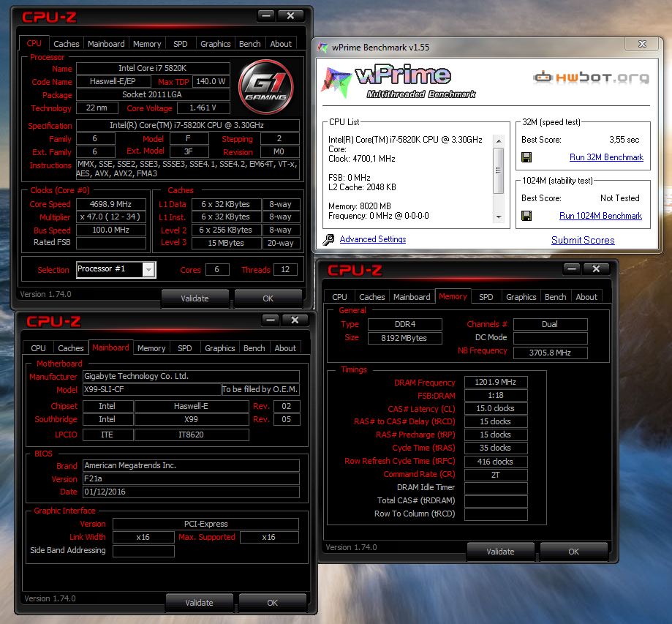Viewport: 672px width, 624px height.
Task: Open Graphics tab in CPU window
Action: pyautogui.click(x=215, y=44)
